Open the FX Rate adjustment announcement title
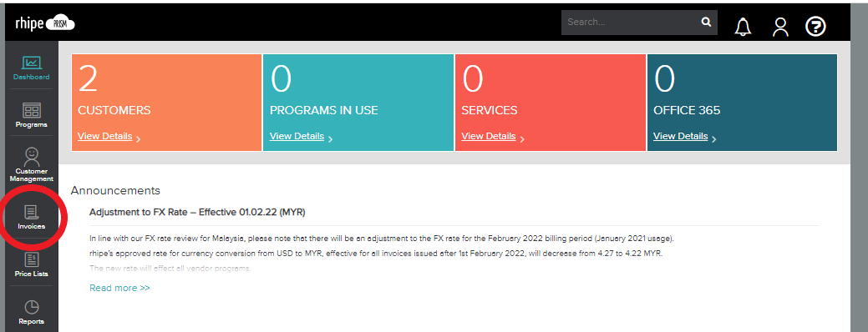 click(x=197, y=212)
